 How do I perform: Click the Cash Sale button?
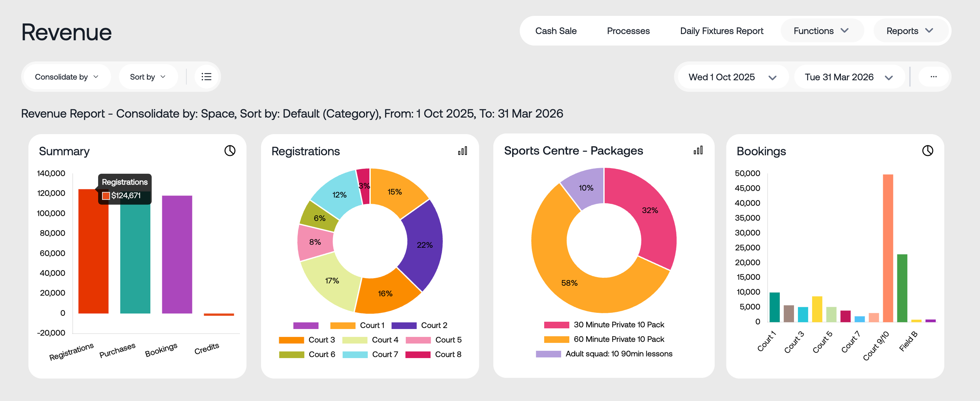(x=556, y=31)
